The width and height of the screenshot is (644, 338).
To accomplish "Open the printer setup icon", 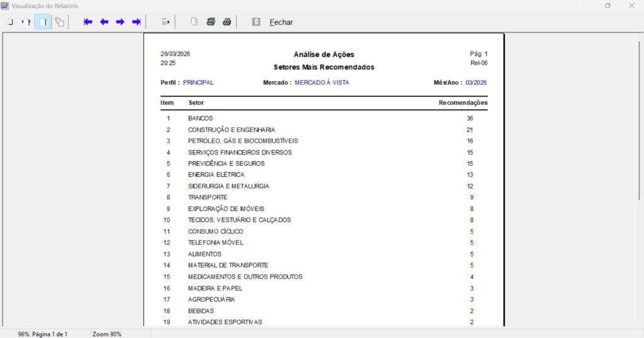I will click(211, 22).
